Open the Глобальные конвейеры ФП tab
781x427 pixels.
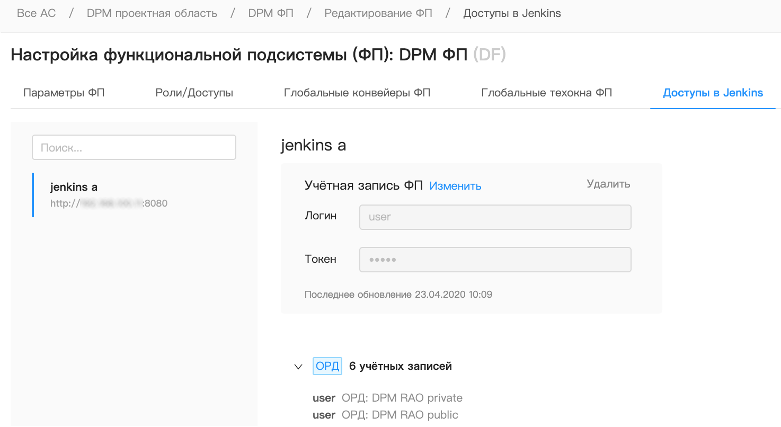tap(357, 93)
